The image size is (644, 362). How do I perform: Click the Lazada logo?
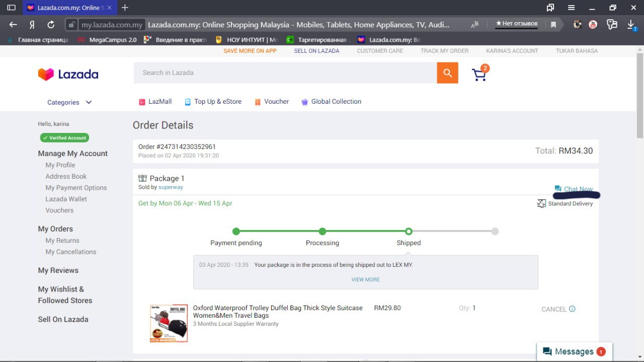tap(68, 74)
